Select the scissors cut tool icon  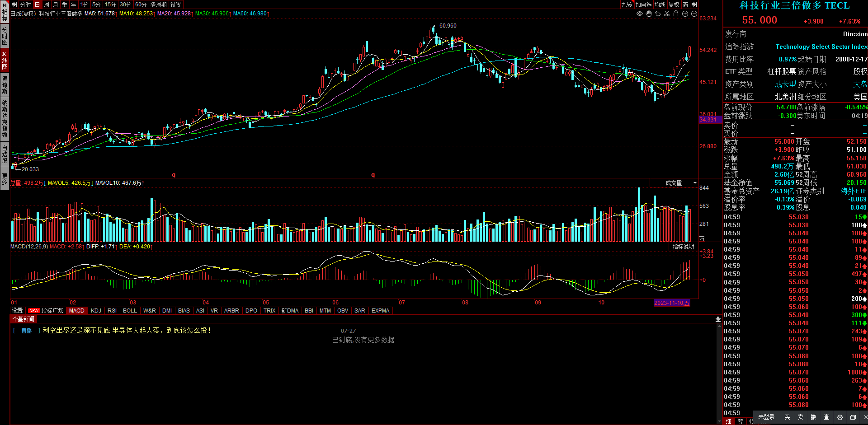pyautogui.click(x=667, y=14)
